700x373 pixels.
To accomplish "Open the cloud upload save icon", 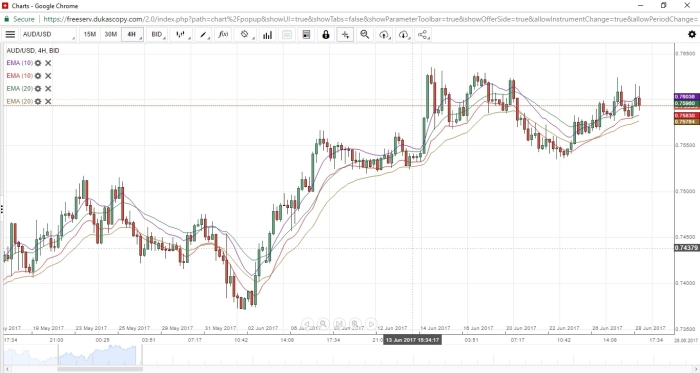I will [x=384, y=34].
